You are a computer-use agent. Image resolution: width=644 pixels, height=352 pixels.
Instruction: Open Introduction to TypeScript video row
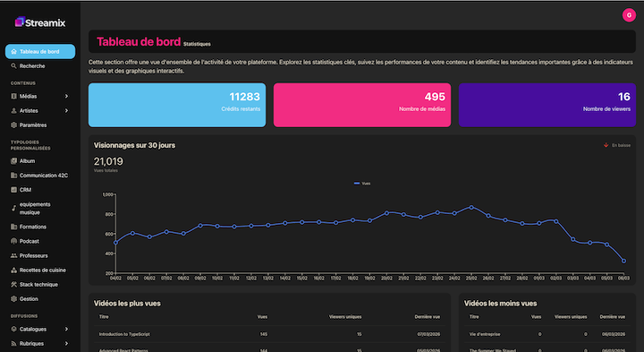(269, 334)
